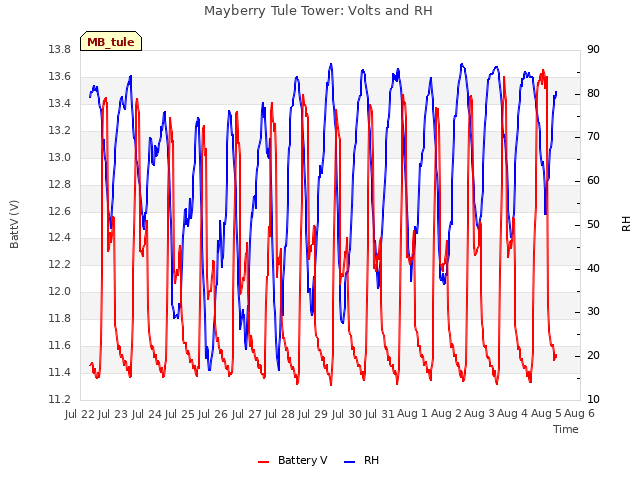Click the 13.0 voltage axis value
This screenshot has width=640, height=480.
(x=60, y=158)
